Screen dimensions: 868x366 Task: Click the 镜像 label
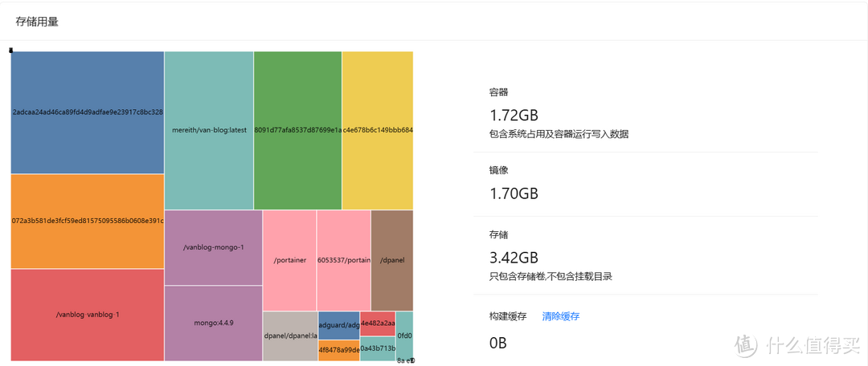coord(499,170)
